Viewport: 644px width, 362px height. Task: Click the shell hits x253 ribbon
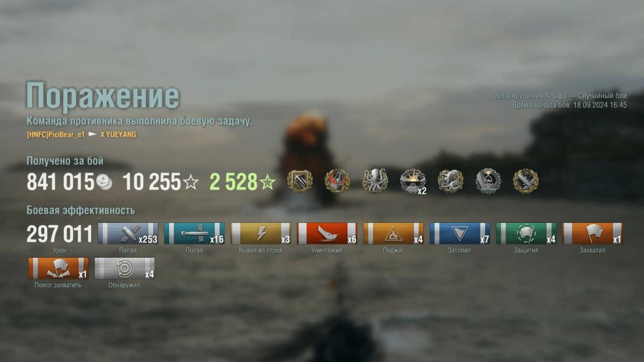tap(128, 233)
